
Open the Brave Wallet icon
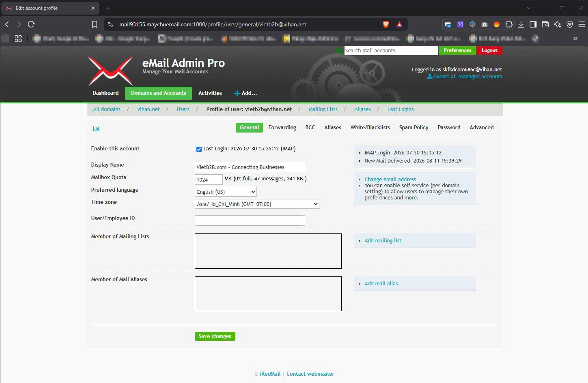click(x=545, y=24)
